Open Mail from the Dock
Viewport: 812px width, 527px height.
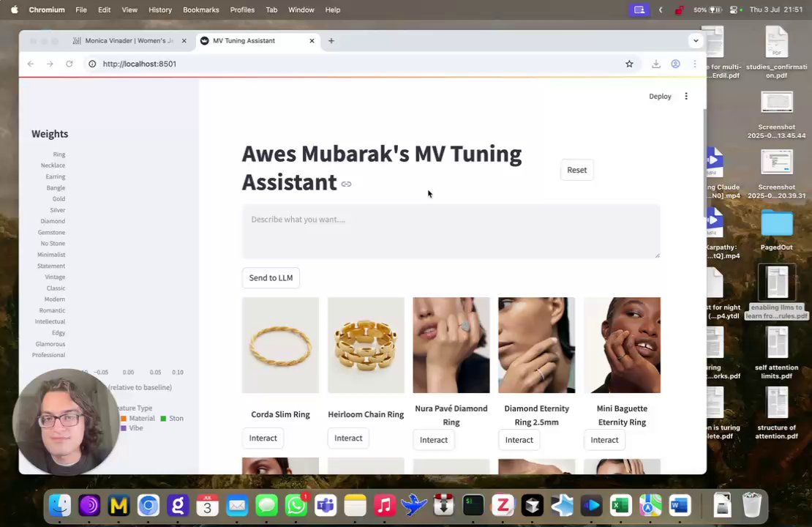(x=237, y=505)
